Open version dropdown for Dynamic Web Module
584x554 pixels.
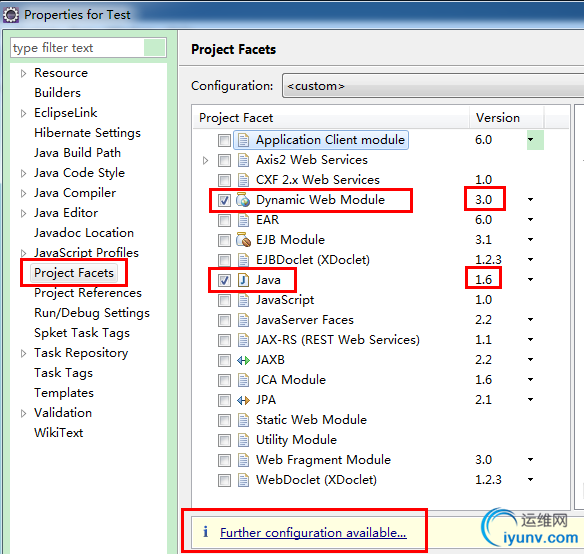530,200
